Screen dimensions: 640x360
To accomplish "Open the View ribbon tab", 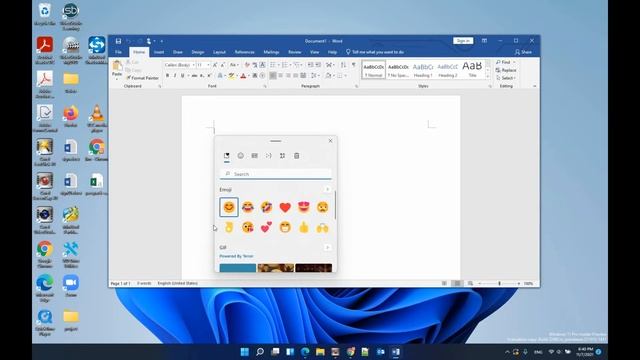I will 314,52.
